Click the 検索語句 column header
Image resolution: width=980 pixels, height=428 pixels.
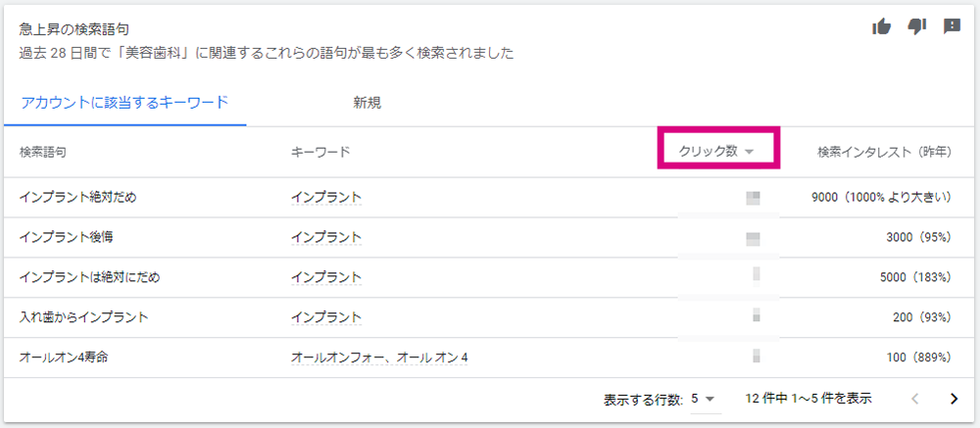pyautogui.click(x=43, y=152)
